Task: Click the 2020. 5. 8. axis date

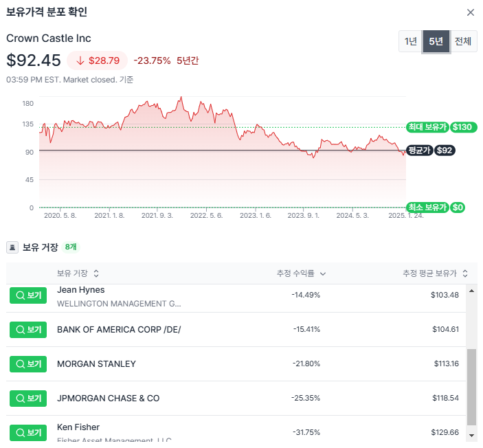Action: click(60, 215)
